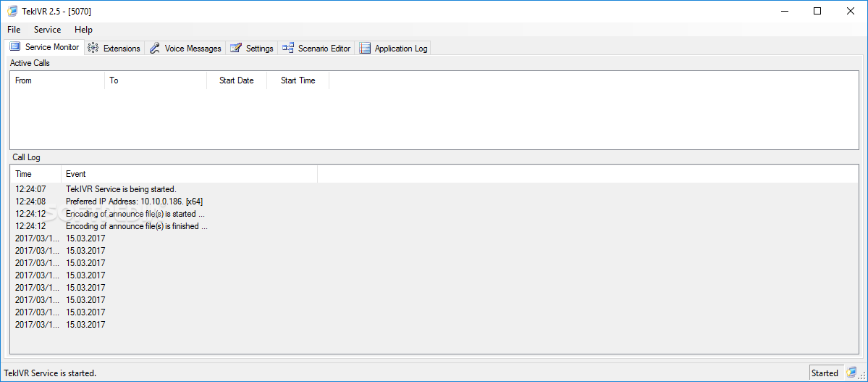Image resolution: width=868 pixels, height=382 pixels.
Task: Click the From column header
Action: click(x=57, y=80)
